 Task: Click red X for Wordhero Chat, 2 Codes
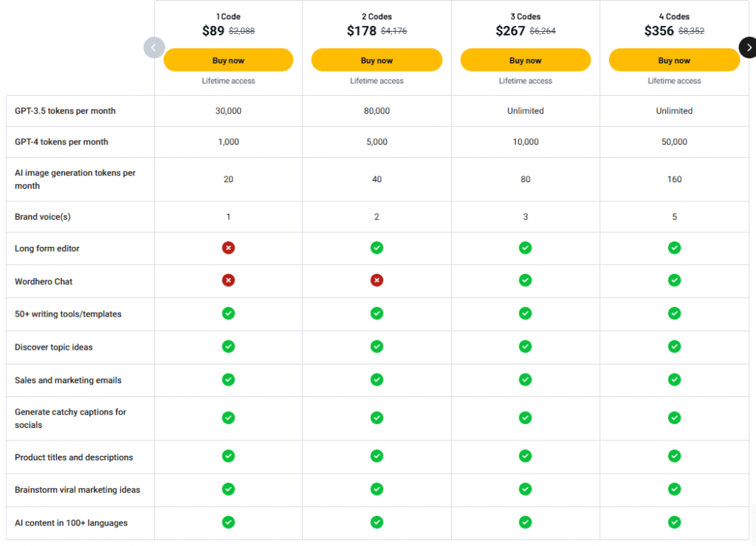point(377,280)
